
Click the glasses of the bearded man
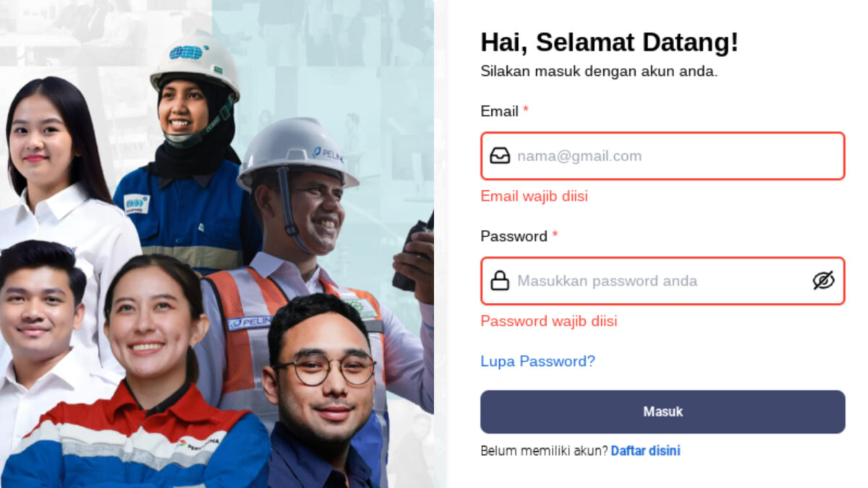pos(325,370)
